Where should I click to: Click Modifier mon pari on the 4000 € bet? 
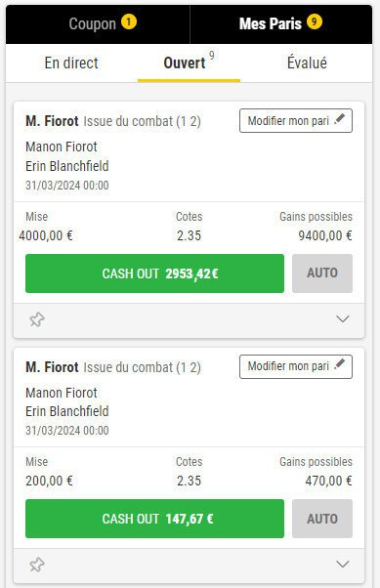[x=296, y=121]
